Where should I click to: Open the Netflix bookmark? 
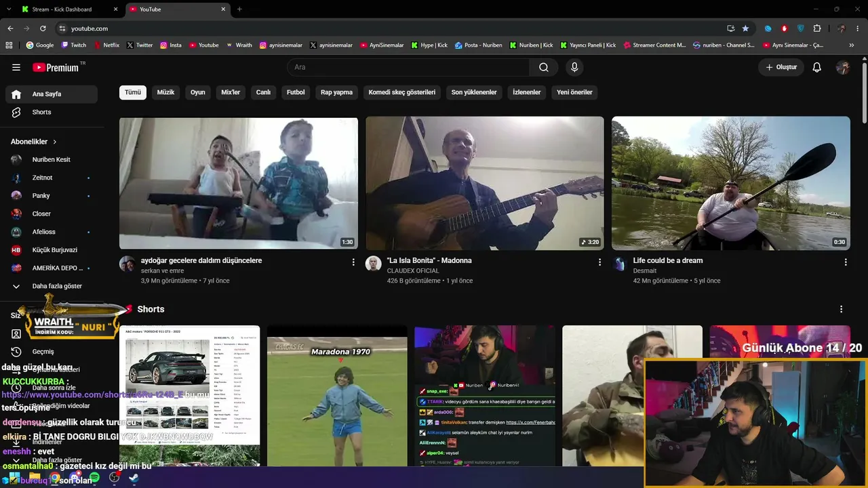pyautogui.click(x=106, y=45)
